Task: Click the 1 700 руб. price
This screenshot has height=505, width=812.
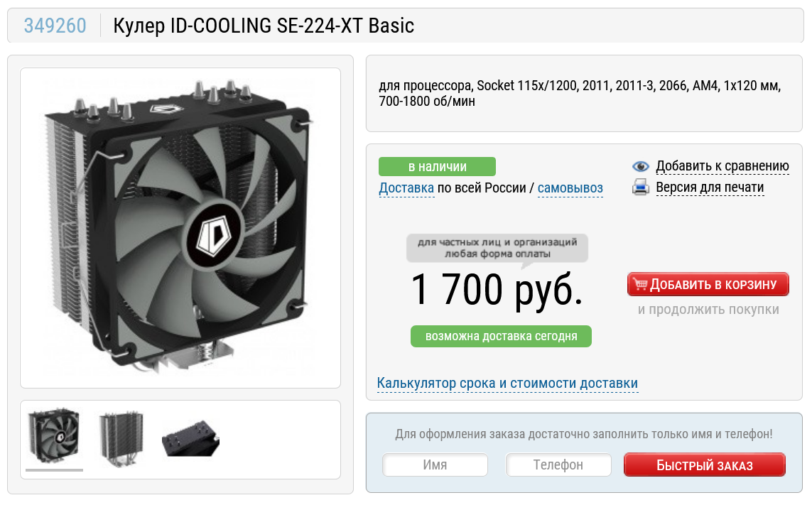Action: pos(497,290)
